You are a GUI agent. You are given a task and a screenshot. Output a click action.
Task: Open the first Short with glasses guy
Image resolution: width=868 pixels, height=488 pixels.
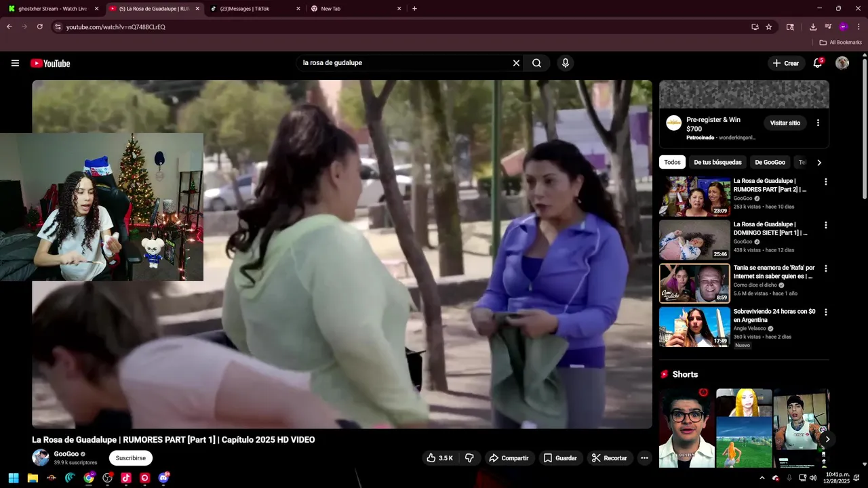click(x=686, y=428)
